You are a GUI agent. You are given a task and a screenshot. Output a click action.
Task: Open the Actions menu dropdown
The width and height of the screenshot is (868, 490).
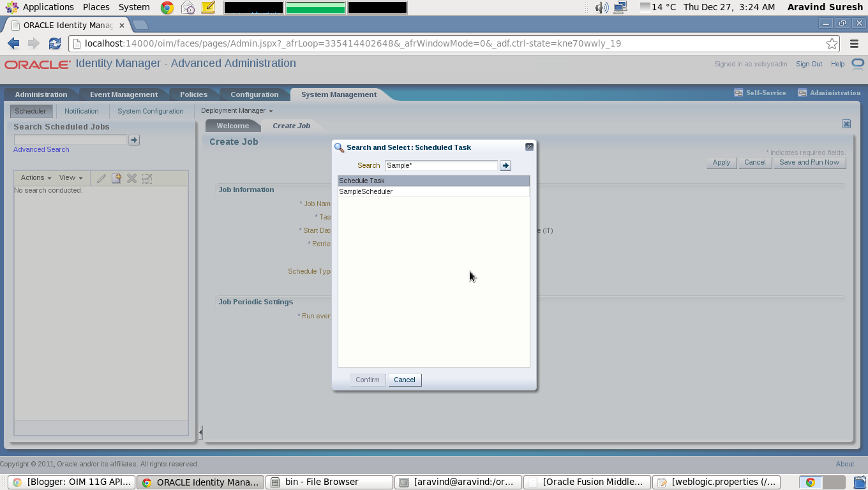(x=36, y=178)
